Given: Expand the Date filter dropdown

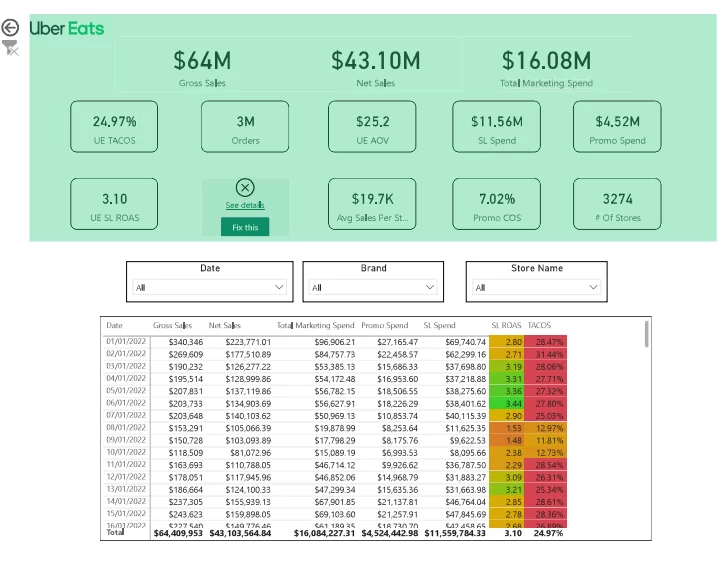Looking at the screenshot, I should click(210, 287).
